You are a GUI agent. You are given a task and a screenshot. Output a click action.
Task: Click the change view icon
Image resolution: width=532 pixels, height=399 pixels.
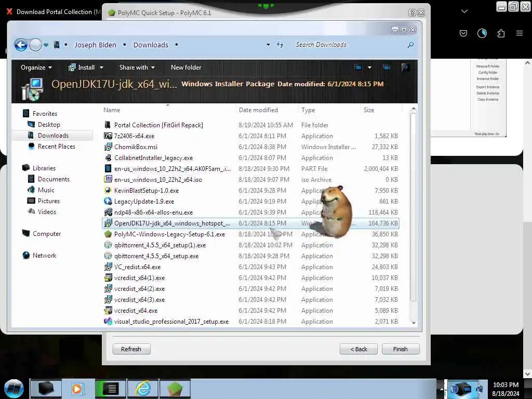point(358,68)
